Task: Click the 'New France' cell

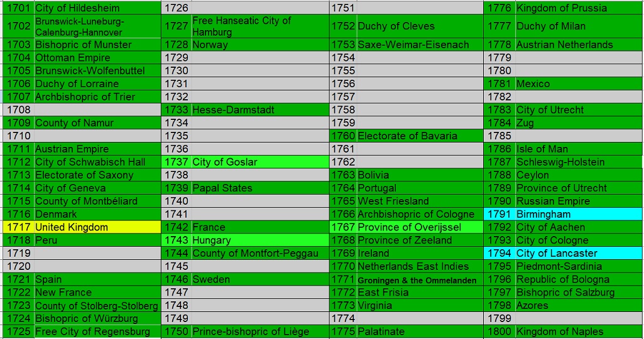Action: 97,293
